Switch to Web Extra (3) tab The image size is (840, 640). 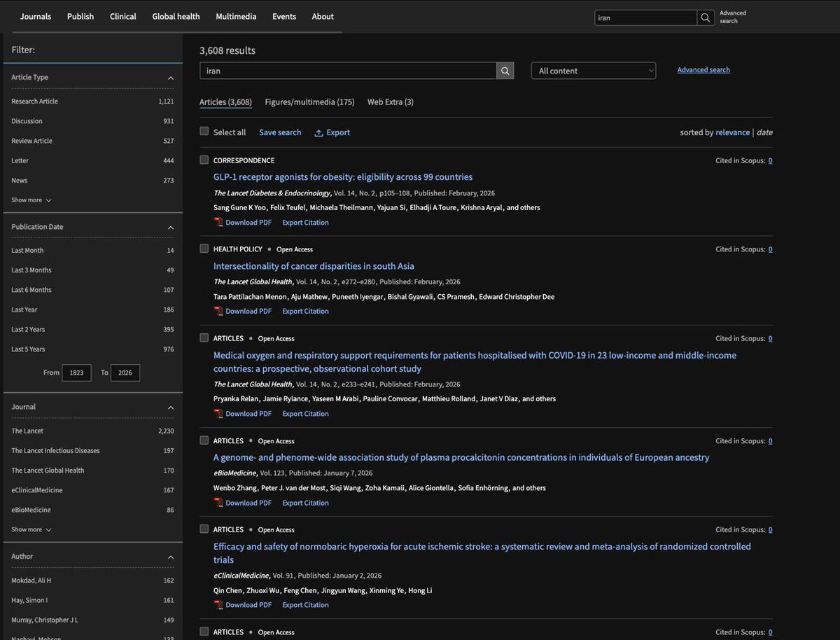[391, 102]
